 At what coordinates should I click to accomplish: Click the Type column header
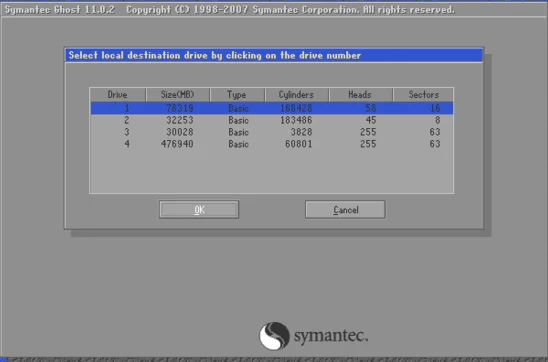click(237, 95)
